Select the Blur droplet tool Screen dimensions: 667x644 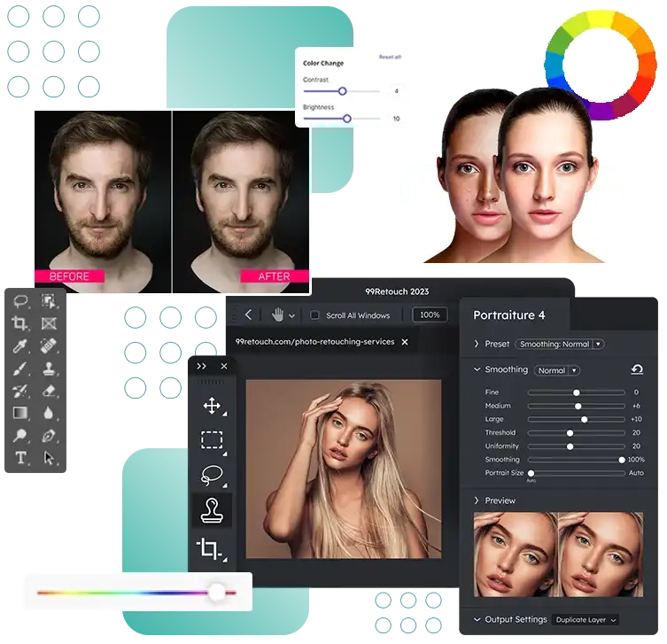[48, 413]
